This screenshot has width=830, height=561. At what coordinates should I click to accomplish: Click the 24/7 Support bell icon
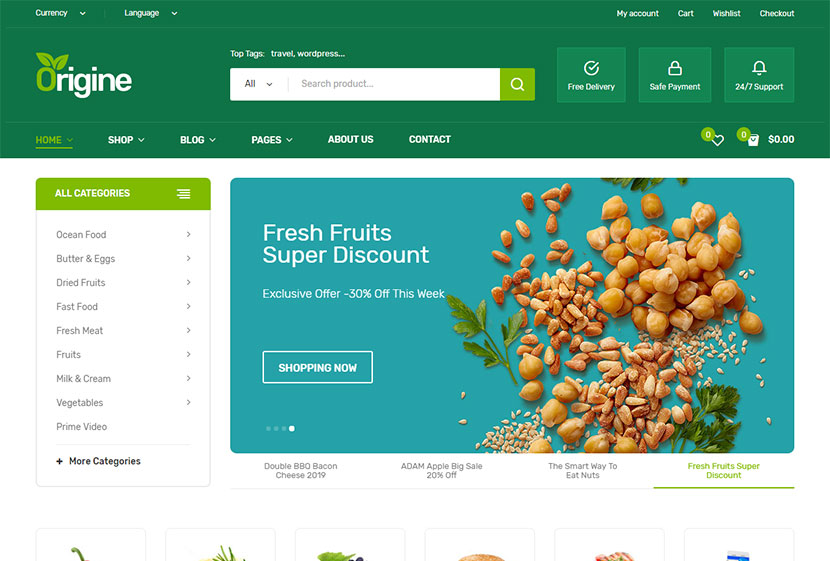759,68
